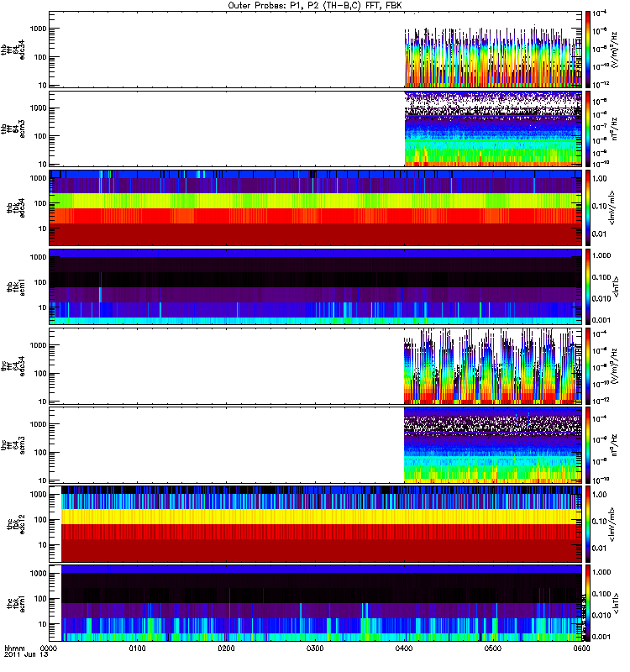Select the thb fff 64 scm3 spectrogram panel
The image size is (630, 672).
[315, 129]
